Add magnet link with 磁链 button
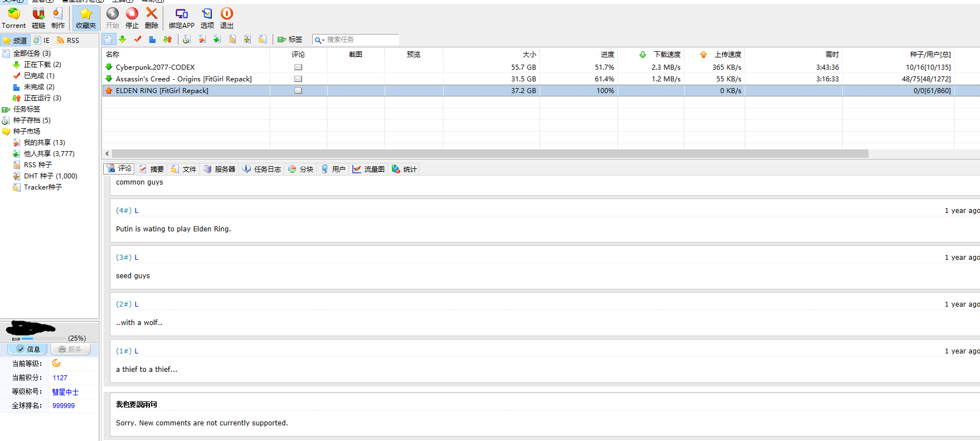This screenshot has width=980, height=441. click(x=38, y=18)
